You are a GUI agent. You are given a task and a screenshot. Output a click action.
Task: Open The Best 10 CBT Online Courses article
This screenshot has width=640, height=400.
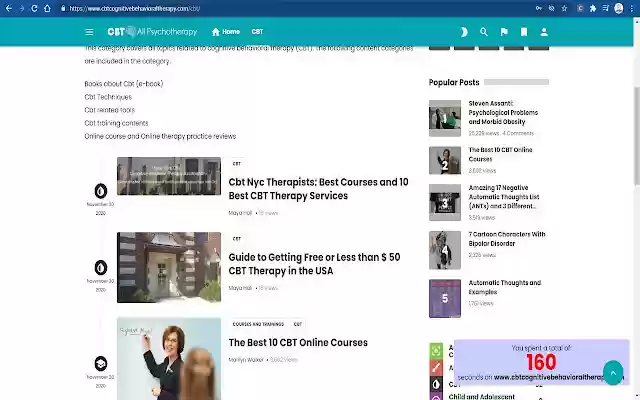(298, 342)
